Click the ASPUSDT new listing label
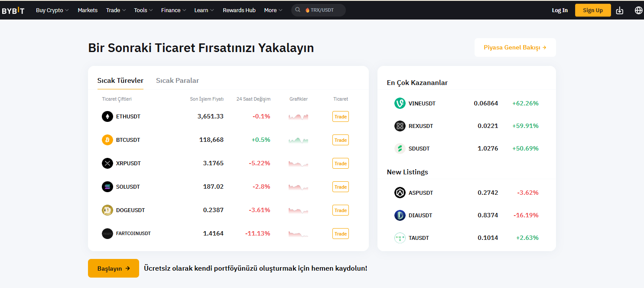Image resolution: width=644 pixels, height=288 pixels. coord(421,193)
